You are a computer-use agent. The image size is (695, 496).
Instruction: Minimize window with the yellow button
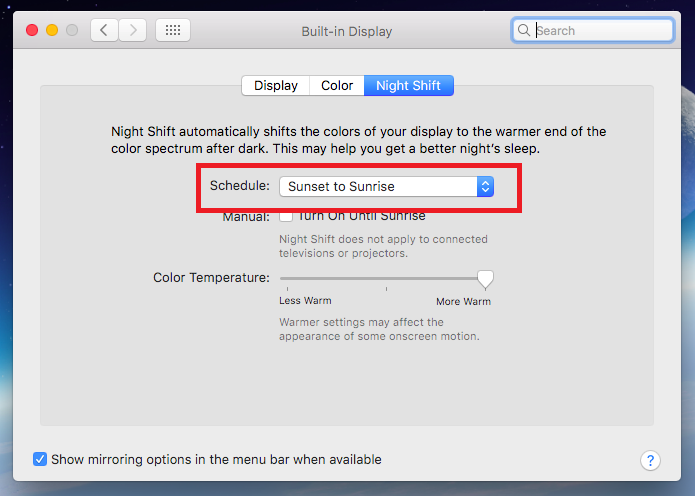[x=52, y=30]
